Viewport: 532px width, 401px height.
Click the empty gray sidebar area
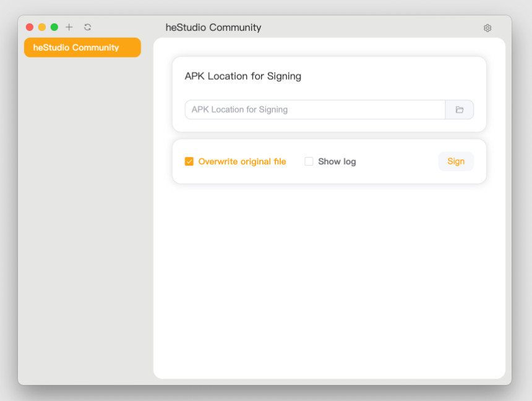[85, 216]
